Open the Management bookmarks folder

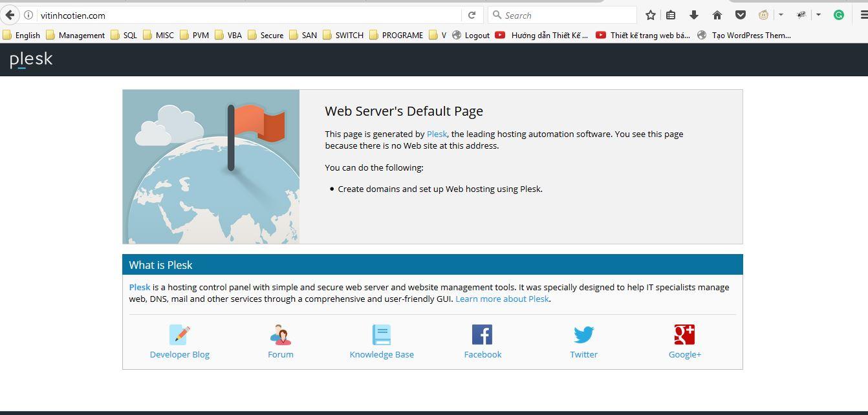(75, 35)
